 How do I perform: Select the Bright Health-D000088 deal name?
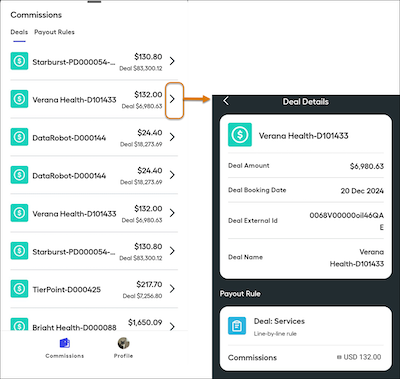[74, 327]
